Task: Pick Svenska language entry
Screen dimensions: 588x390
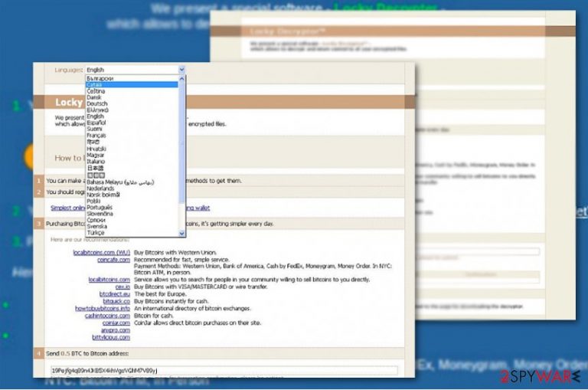Action: (x=96, y=226)
